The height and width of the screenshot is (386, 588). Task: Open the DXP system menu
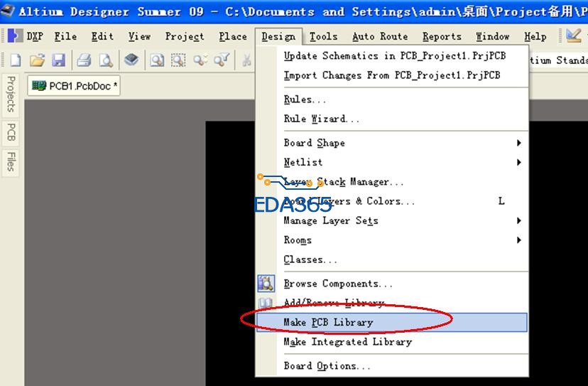tap(35, 36)
